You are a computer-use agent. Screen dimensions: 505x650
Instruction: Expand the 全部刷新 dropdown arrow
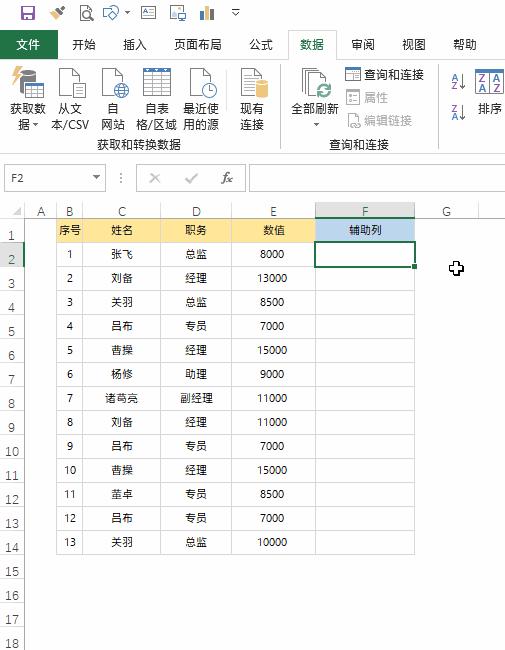(316, 124)
